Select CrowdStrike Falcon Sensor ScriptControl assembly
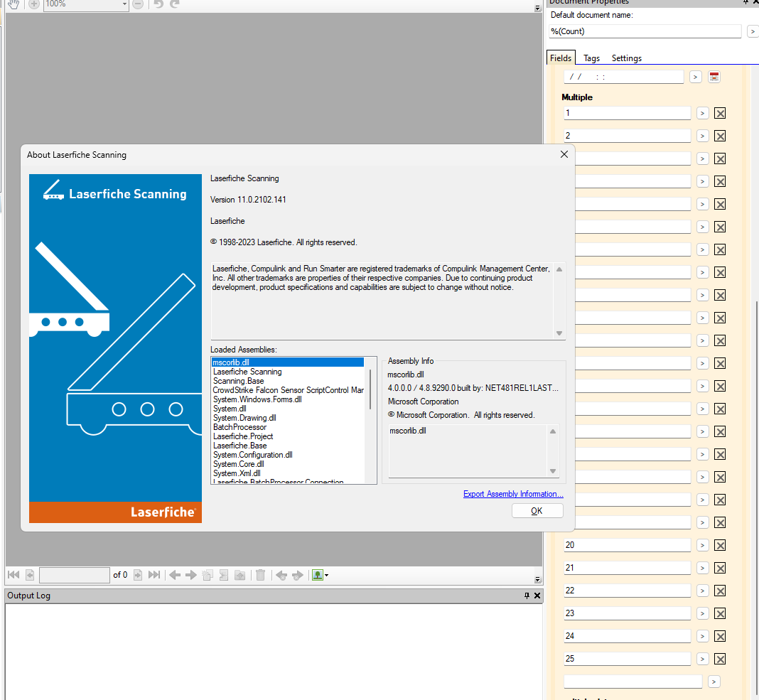Image resolution: width=759 pixels, height=700 pixels. (288, 390)
